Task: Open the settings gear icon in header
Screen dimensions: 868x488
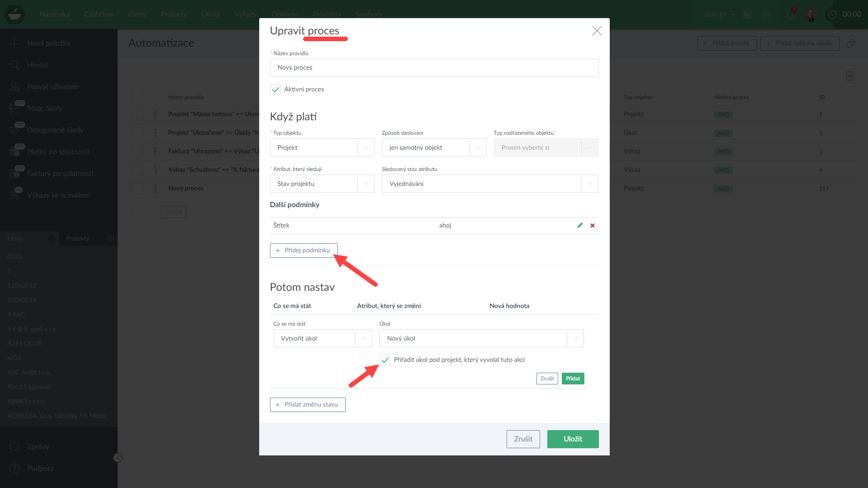Action: point(765,14)
